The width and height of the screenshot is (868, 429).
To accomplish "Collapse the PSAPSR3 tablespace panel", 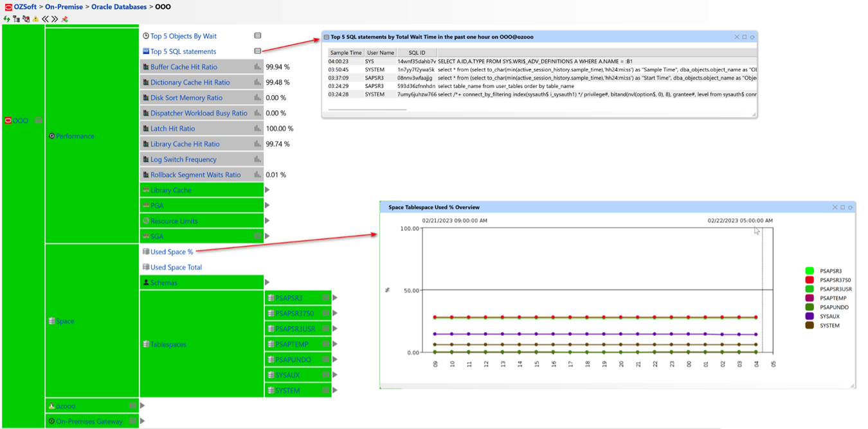I will coord(325,297).
